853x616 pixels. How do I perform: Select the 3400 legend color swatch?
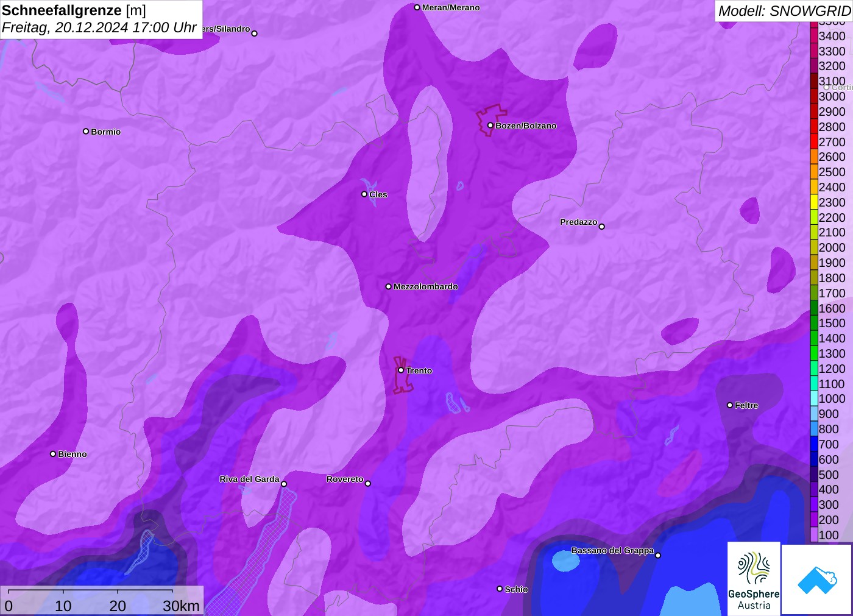[x=814, y=36]
